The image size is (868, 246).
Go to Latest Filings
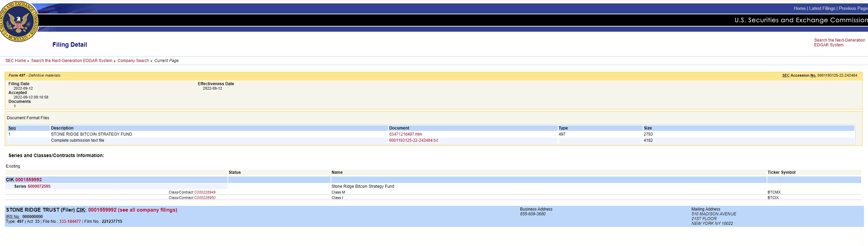[x=822, y=9]
